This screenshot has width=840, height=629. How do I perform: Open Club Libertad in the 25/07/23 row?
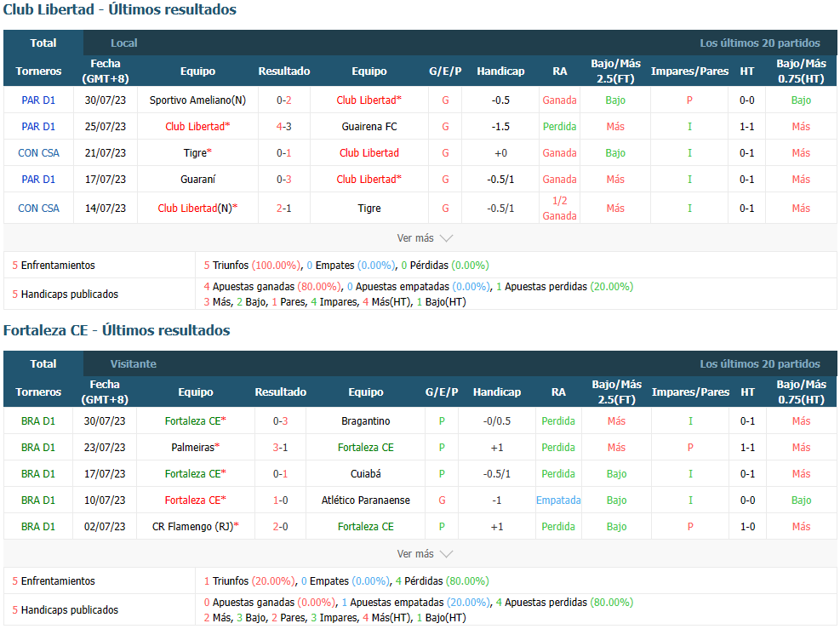[197, 127]
